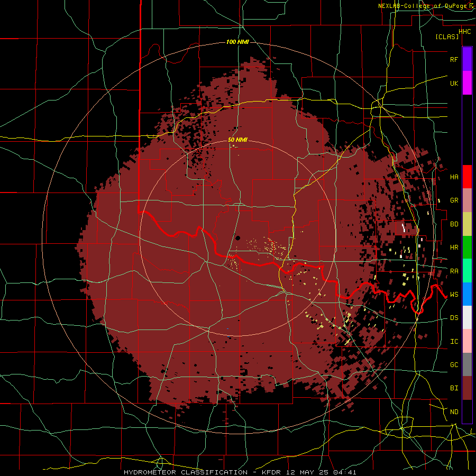
Task: Click the ND black legend swatch
Action: tap(467, 411)
